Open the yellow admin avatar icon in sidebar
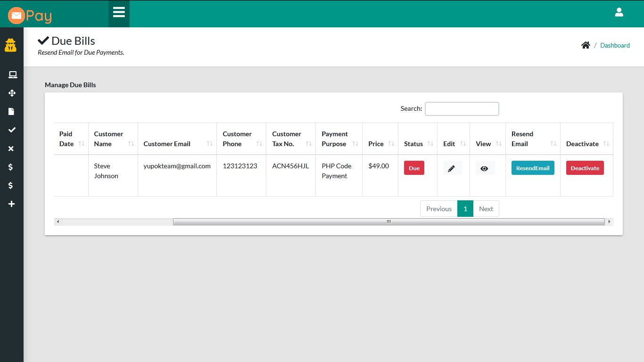644x362 pixels. pos(11,45)
